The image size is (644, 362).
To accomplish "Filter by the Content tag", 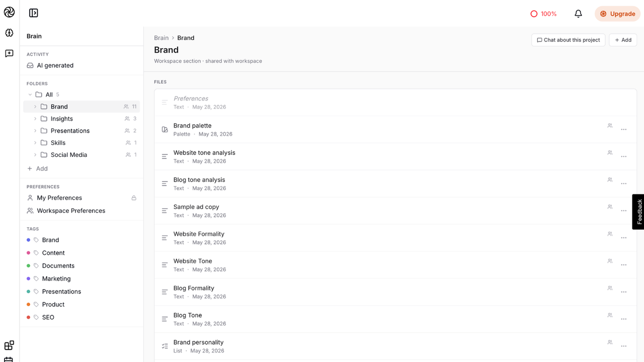I will [x=53, y=253].
